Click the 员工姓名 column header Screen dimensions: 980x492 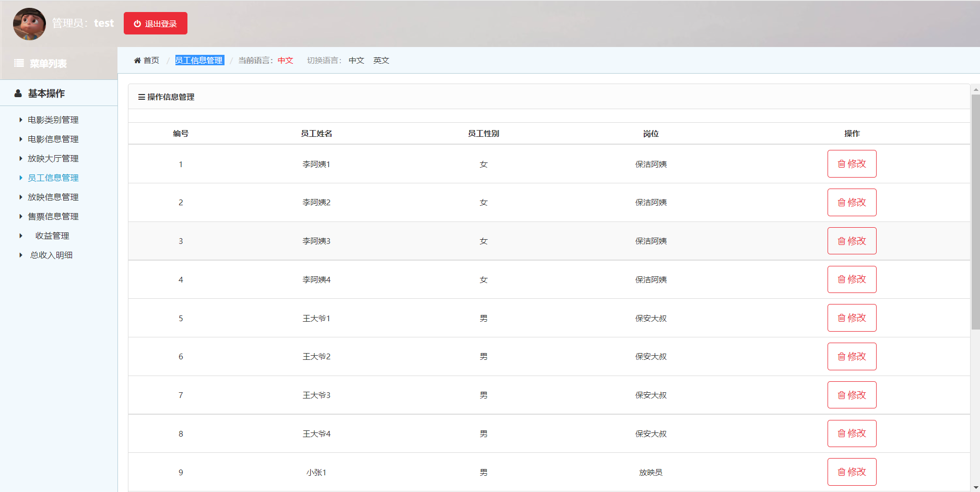click(x=316, y=134)
